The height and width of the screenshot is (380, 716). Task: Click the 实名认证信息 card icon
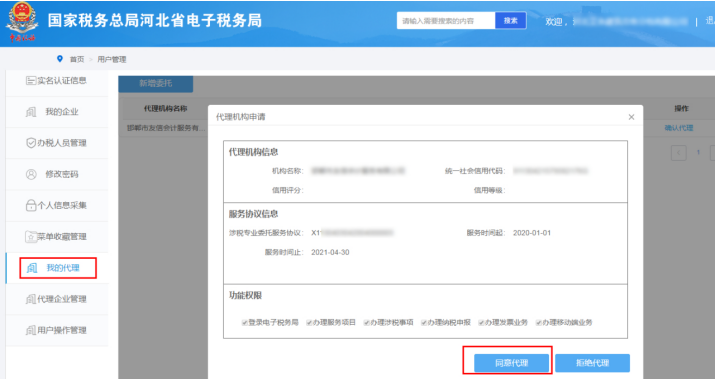click(x=31, y=81)
